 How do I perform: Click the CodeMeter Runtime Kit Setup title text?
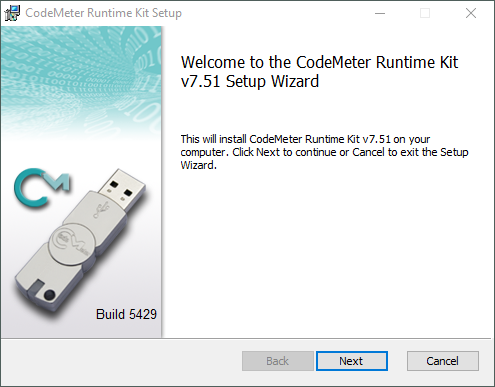click(104, 13)
